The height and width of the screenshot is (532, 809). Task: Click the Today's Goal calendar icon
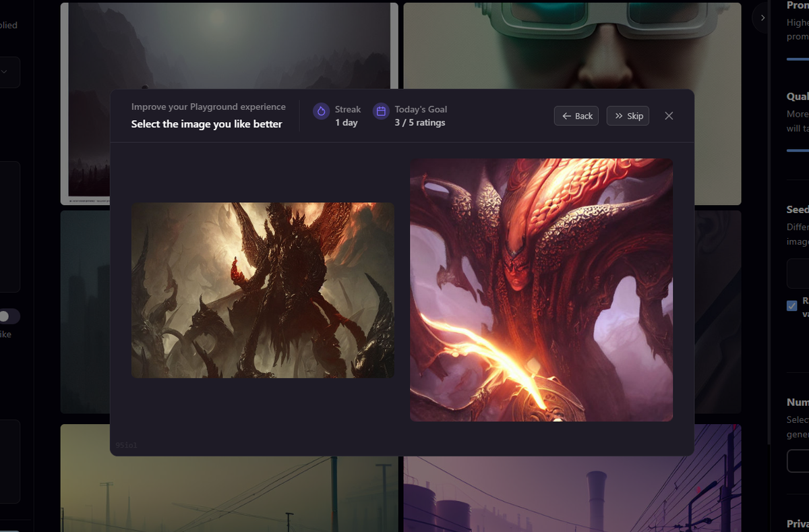click(381, 111)
